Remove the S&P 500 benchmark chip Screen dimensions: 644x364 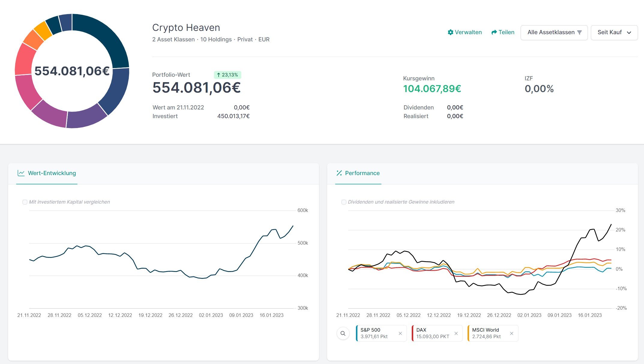point(400,333)
